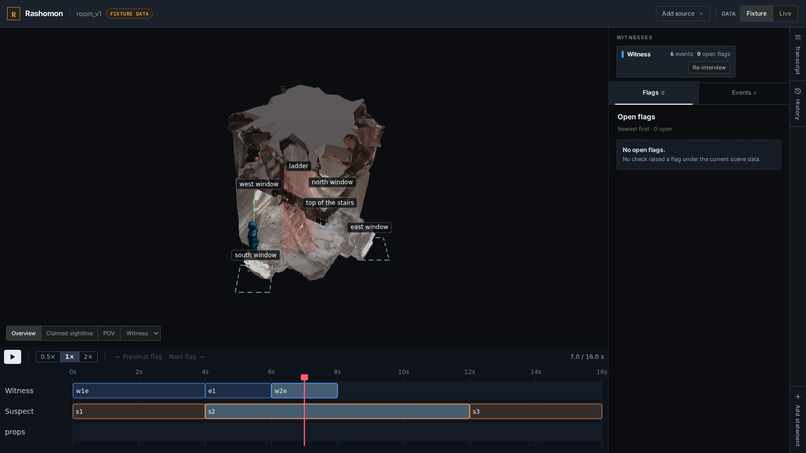This screenshot has height=453, width=806.
Task: Click the east window label
Action: click(x=369, y=227)
